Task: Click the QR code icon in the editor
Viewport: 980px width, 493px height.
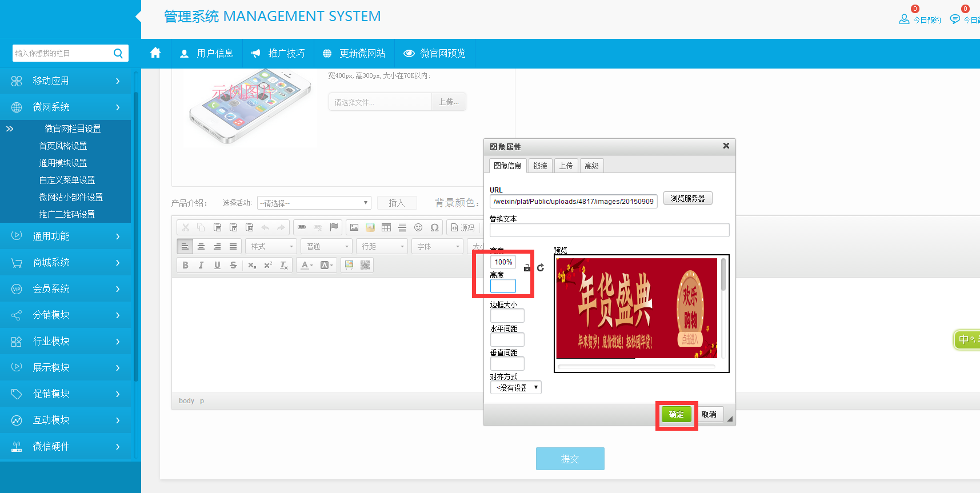Action: (x=365, y=265)
